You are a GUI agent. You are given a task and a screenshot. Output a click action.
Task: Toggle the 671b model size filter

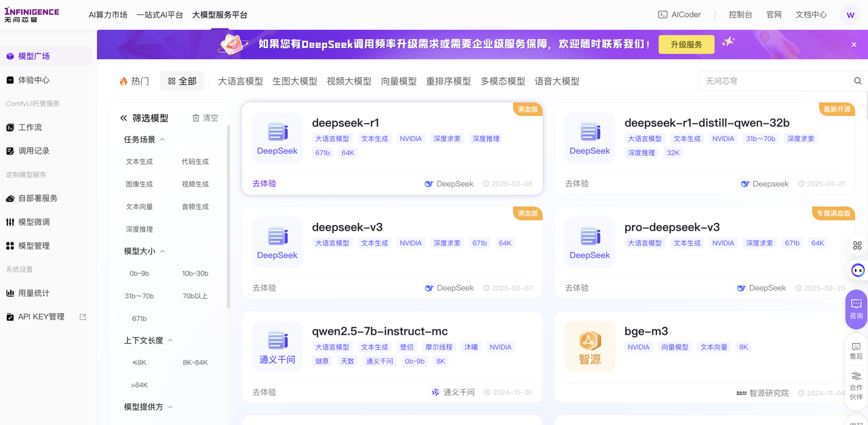click(139, 319)
